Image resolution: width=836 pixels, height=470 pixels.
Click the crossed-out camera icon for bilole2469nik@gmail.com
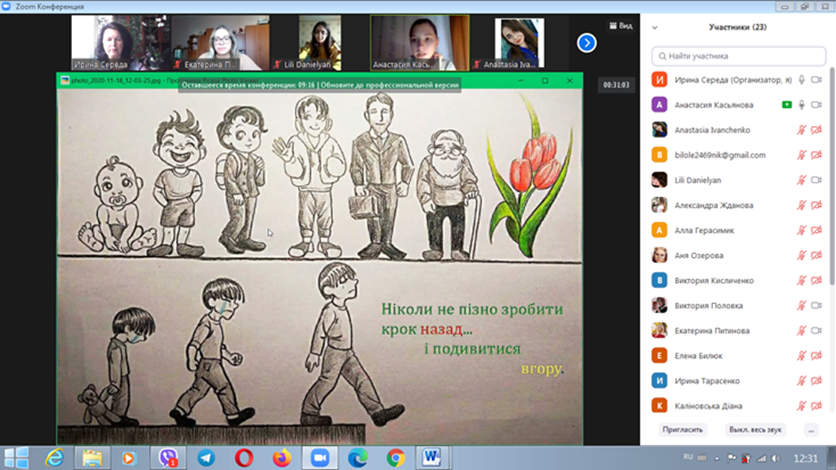[816, 155]
